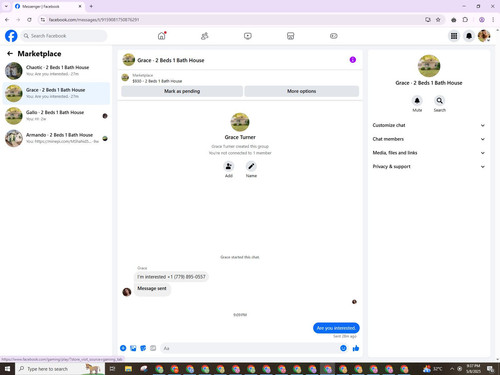Bookmark this page with the star
The image size is (500, 375).
tap(438, 20)
